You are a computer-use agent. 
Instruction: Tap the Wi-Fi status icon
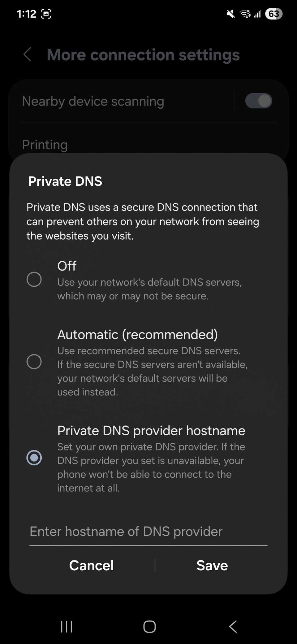(245, 14)
